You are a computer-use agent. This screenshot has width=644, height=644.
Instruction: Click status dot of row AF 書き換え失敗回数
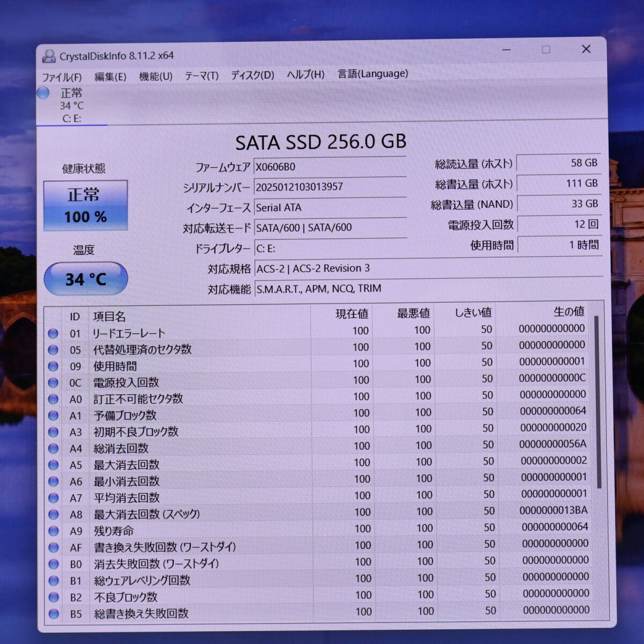[x=53, y=547]
